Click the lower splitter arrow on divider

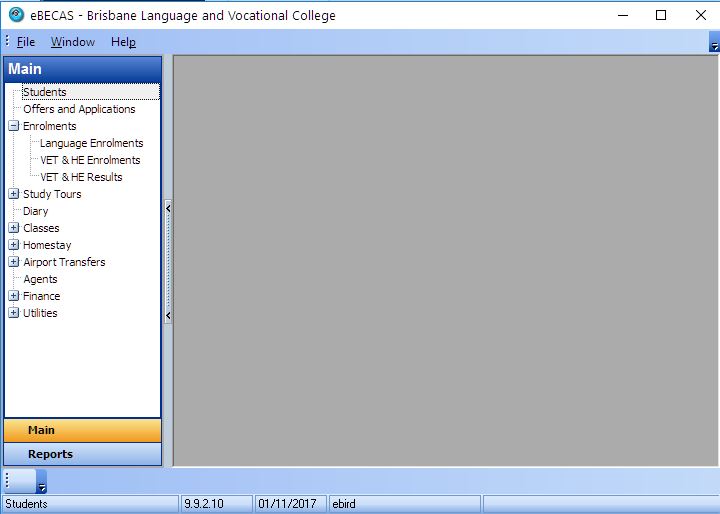tap(168, 316)
